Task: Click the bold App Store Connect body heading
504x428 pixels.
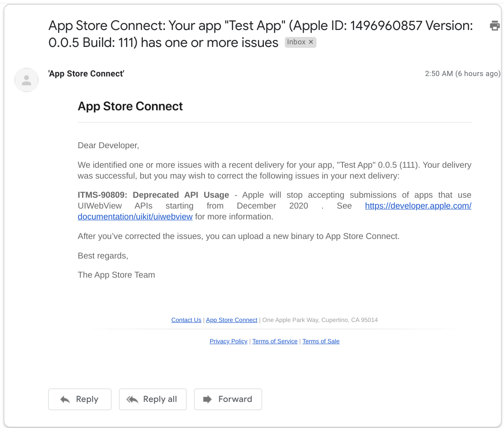Action: 130,106
